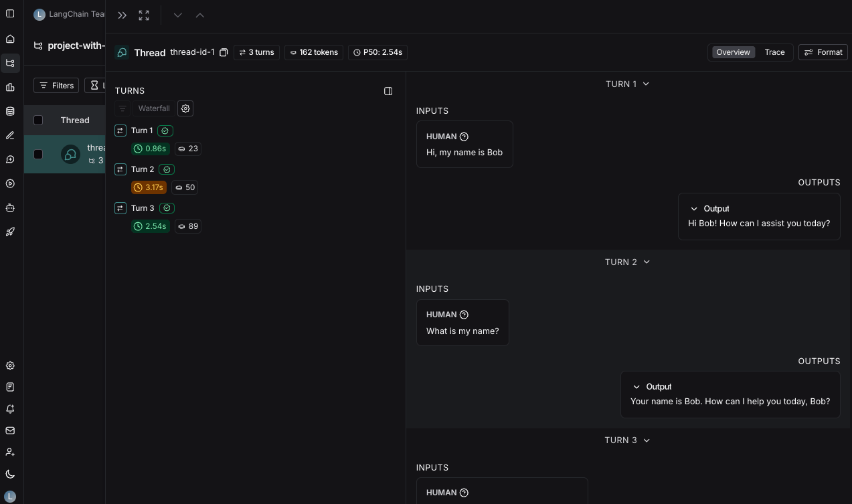Go to next thread with down chevron

pos(177,15)
